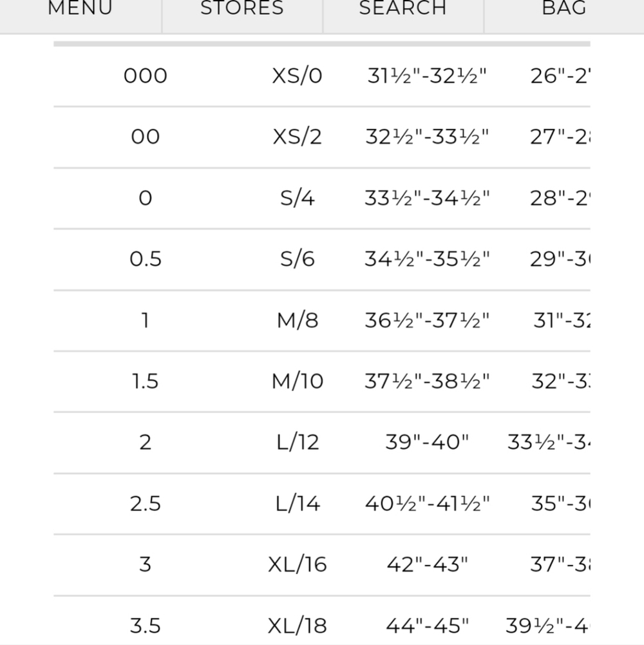Select the XL/18 size cell
The image size is (644, 645).
coord(297,626)
